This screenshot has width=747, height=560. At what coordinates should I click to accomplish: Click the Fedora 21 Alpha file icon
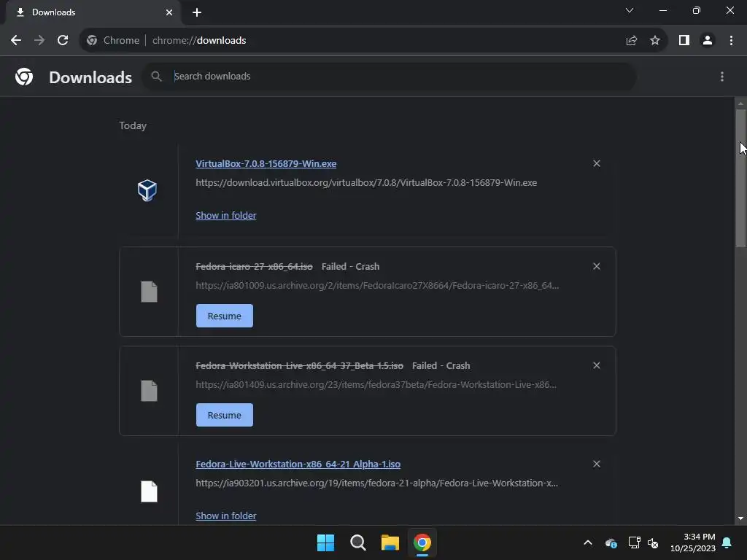149,491
